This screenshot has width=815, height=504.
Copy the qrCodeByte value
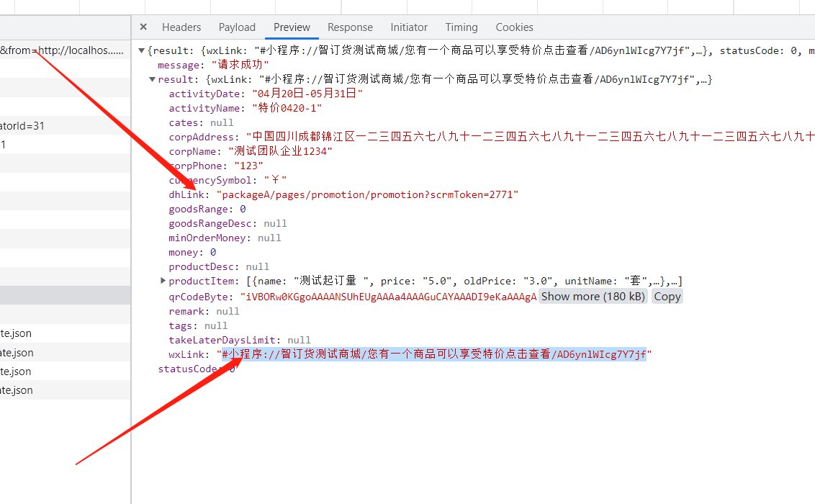point(667,296)
